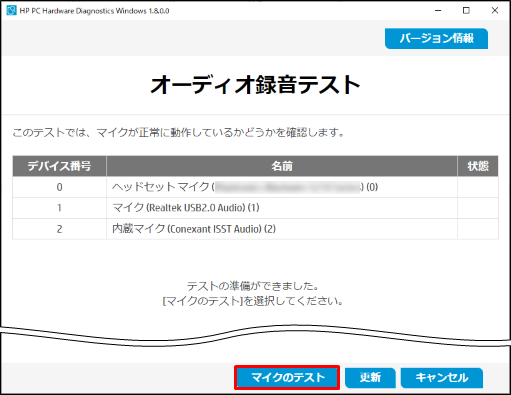Click the window title text HP PC Hardware Diagnostics
The width and height of the screenshot is (511, 395).
(94, 11)
